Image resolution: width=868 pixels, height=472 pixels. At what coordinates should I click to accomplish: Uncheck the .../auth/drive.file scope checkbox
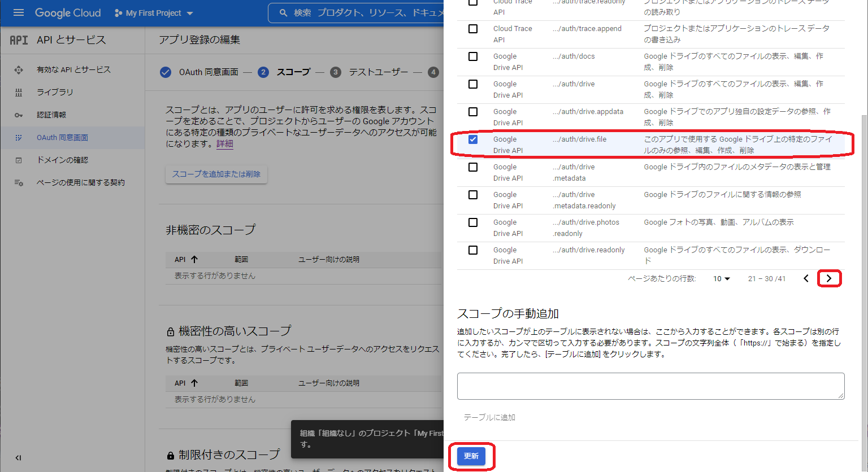(473, 139)
